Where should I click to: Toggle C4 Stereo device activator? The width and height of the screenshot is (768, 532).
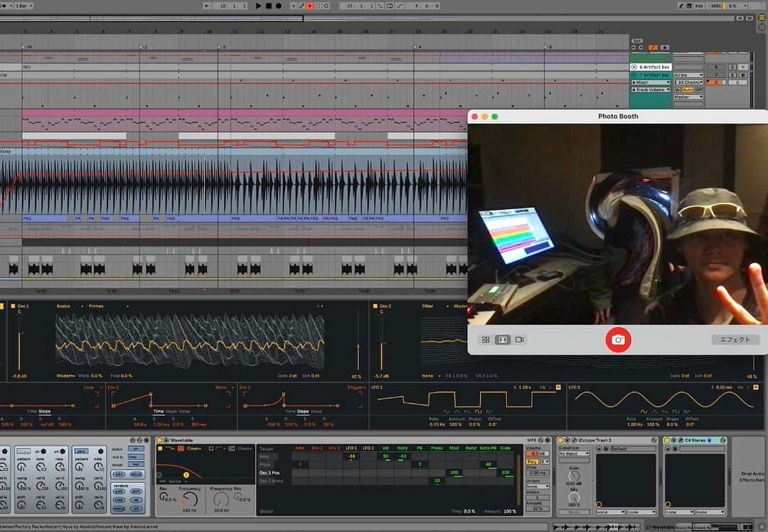pos(666,440)
